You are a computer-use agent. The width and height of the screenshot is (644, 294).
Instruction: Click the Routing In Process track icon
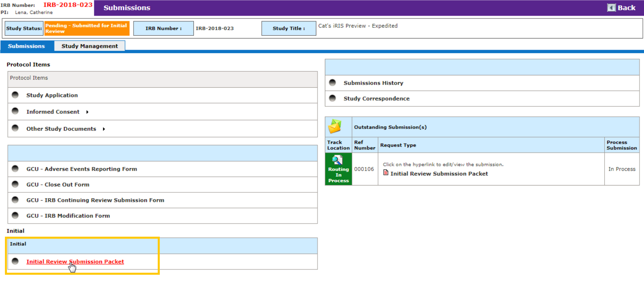pos(337,160)
